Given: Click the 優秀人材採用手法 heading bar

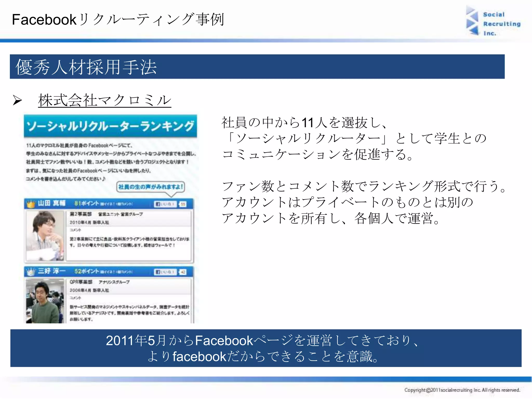Looking at the screenshot, I should point(257,66).
